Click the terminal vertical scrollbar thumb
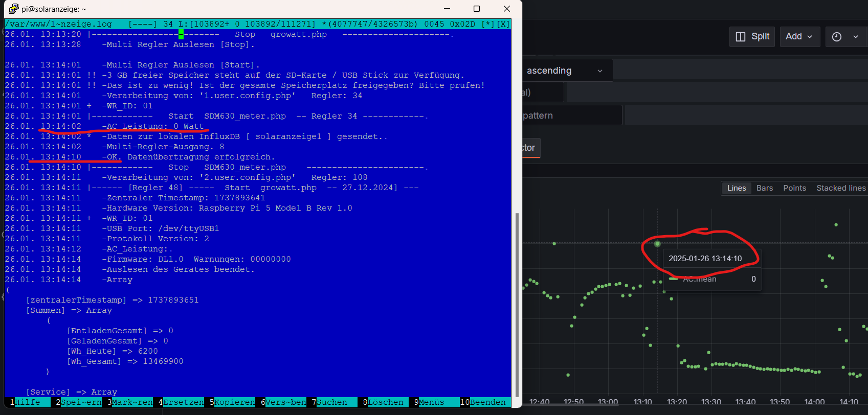The image size is (868, 415). [x=517, y=304]
